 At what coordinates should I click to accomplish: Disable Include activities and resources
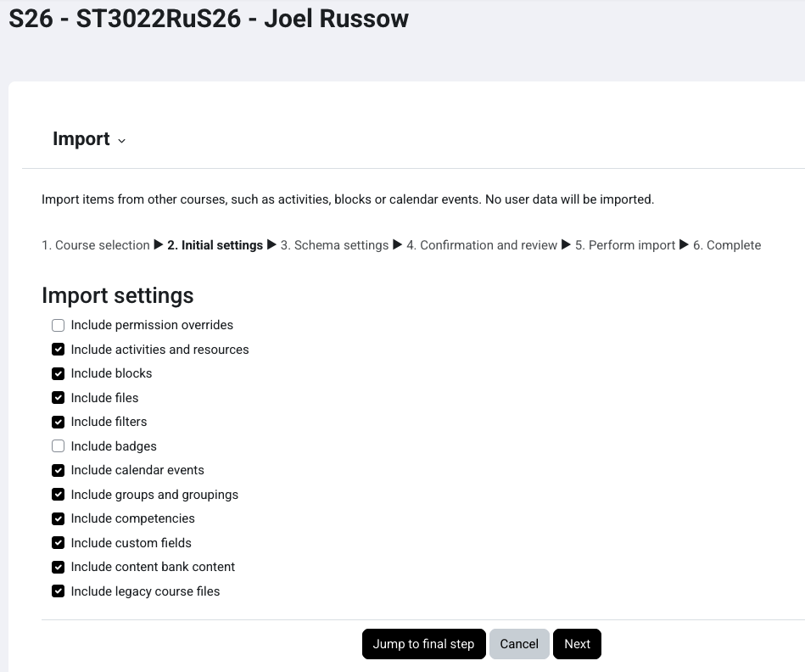pyautogui.click(x=58, y=350)
